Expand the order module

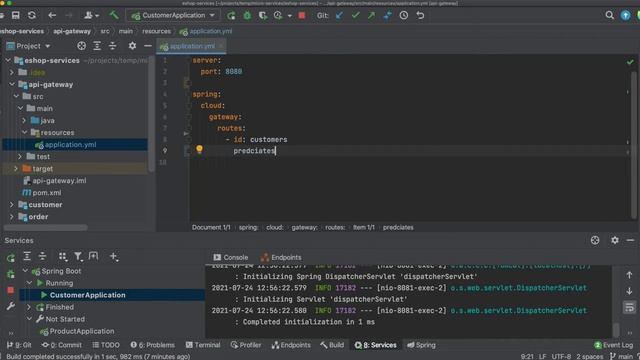pos(12,217)
